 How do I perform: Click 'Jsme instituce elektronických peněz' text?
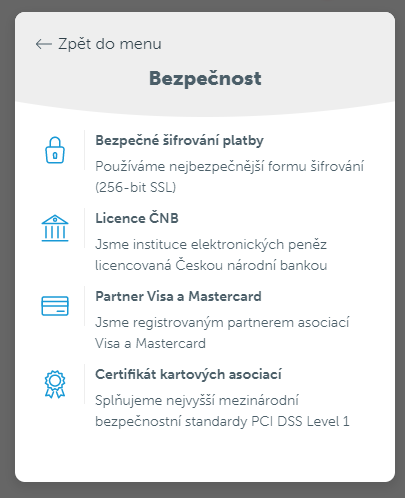pos(211,244)
